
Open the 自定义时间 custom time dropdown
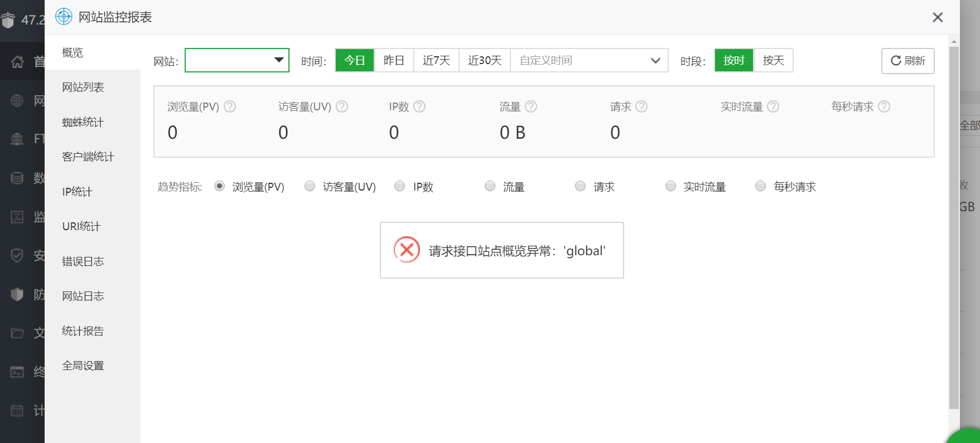[589, 60]
